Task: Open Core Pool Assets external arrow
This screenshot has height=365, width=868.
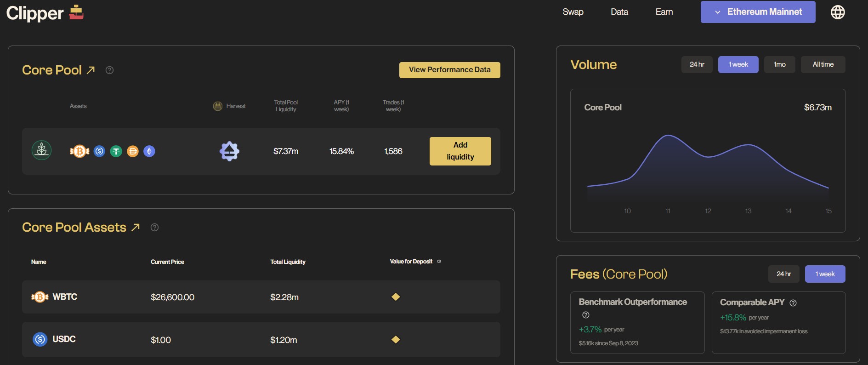Action: pos(136,227)
